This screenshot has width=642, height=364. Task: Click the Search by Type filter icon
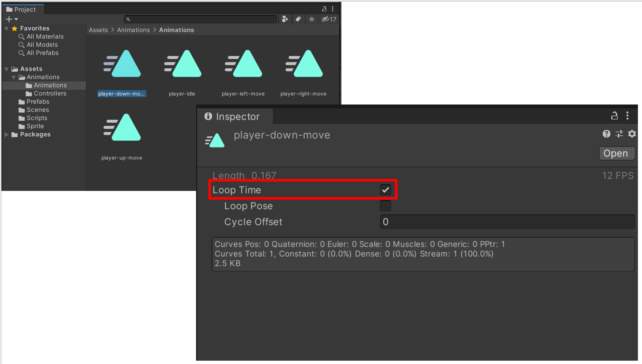click(285, 19)
